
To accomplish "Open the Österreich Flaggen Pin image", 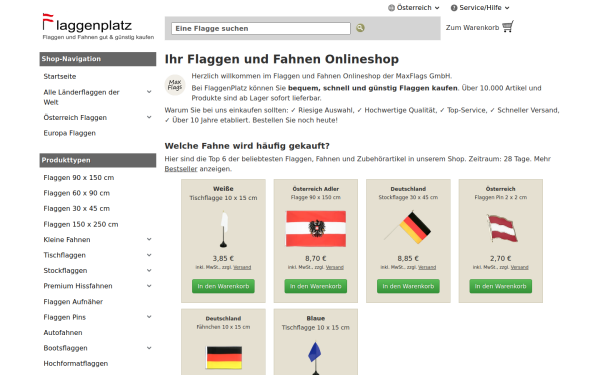I will click(x=501, y=228).
